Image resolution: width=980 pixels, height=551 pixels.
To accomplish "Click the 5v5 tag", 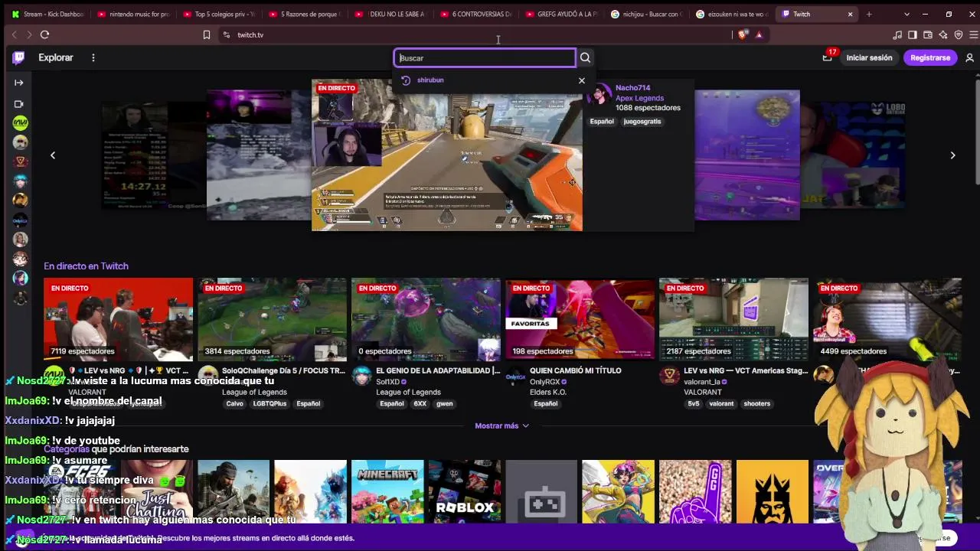I will [x=694, y=404].
